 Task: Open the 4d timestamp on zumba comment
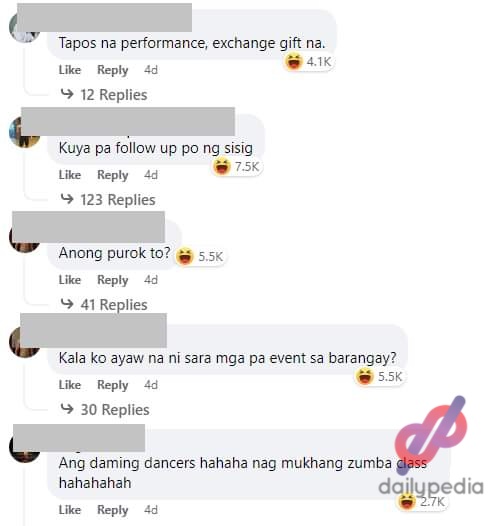pos(151,510)
